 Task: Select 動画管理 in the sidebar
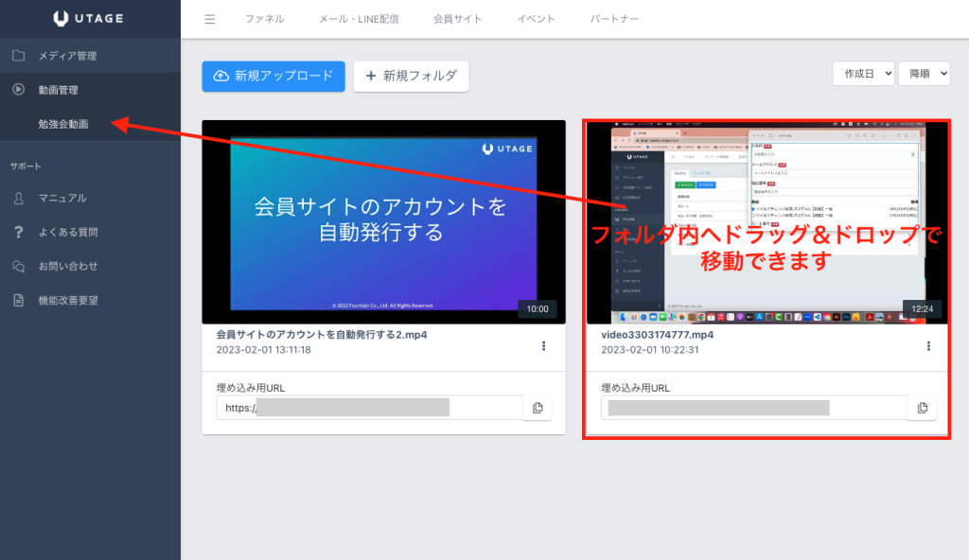[58, 90]
